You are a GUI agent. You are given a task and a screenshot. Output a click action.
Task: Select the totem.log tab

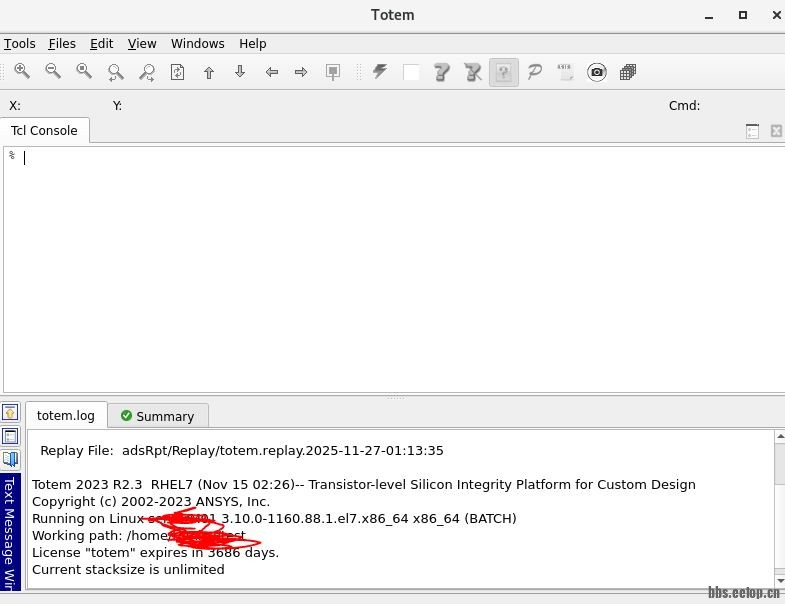click(x=66, y=415)
